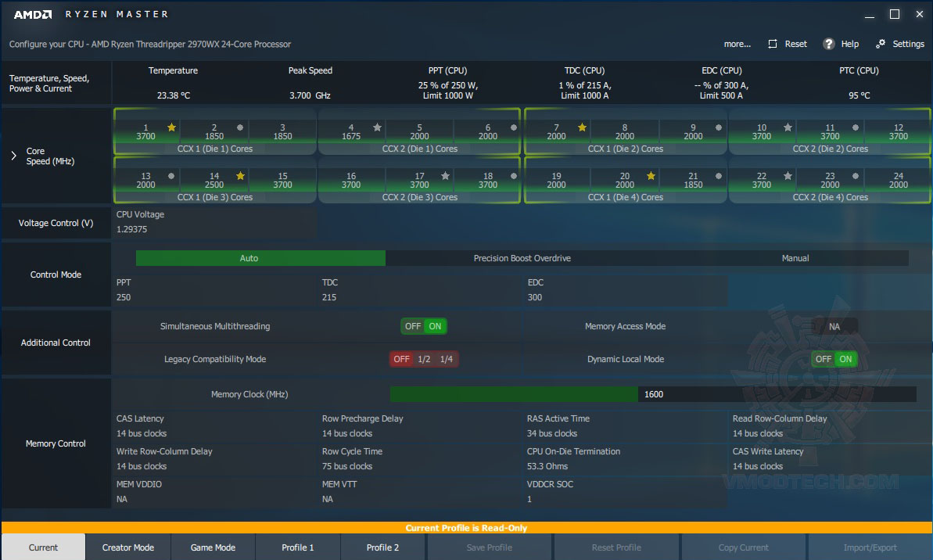The height and width of the screenshot is (560, 933).
Task: Set Legacy Compatibility Mode to 1/4
Action: [447, 359]
